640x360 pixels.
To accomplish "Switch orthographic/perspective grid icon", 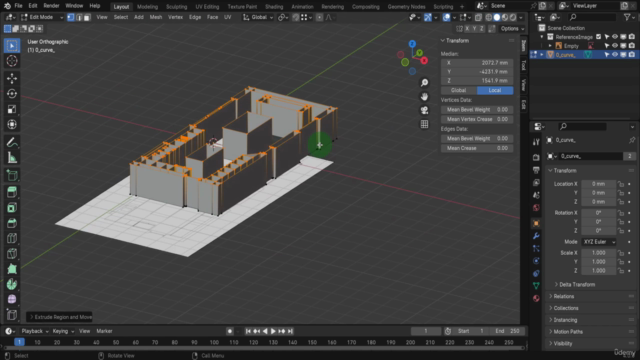I will click(x=424, y=124).
